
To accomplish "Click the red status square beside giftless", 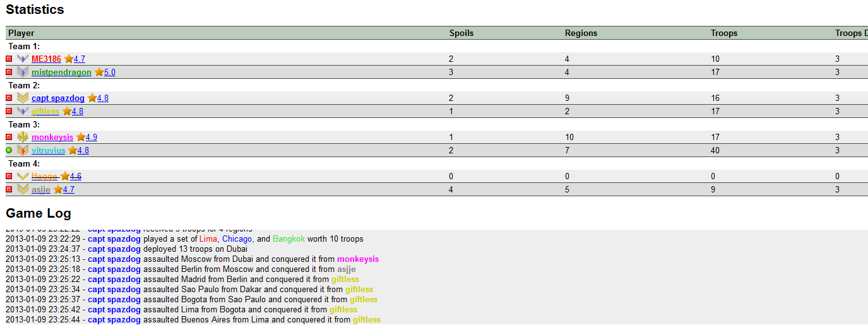I will (9, 111).
